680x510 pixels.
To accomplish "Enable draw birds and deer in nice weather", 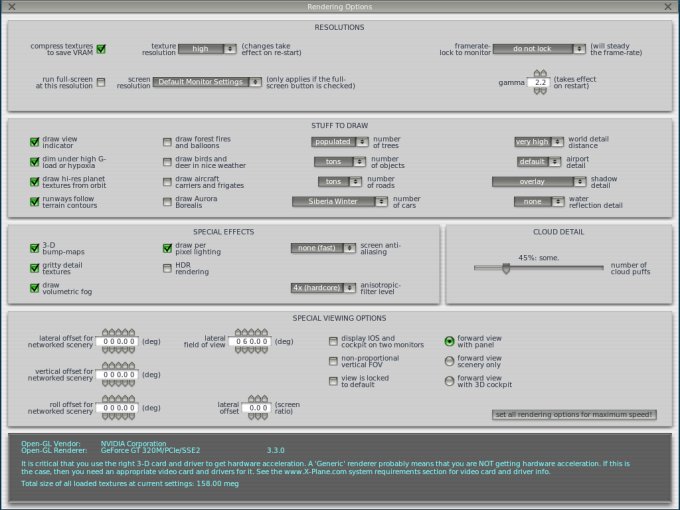I will tap(167, 162).
